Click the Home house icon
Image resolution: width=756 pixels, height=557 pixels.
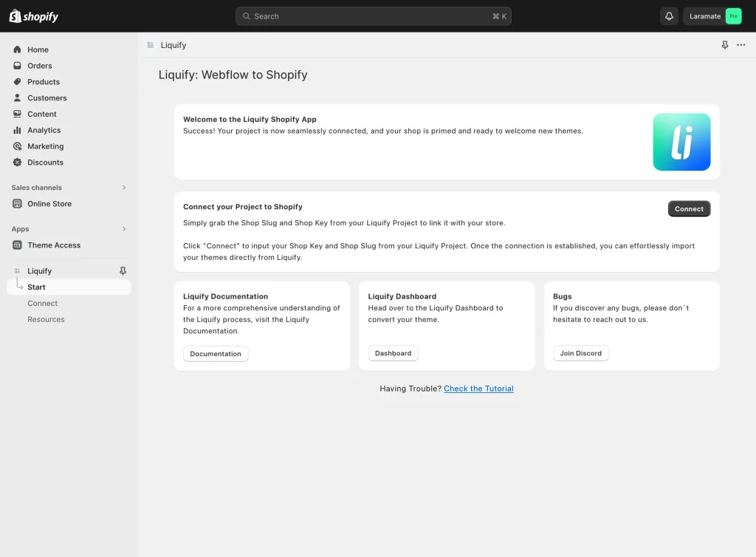(x=18, y=49)
